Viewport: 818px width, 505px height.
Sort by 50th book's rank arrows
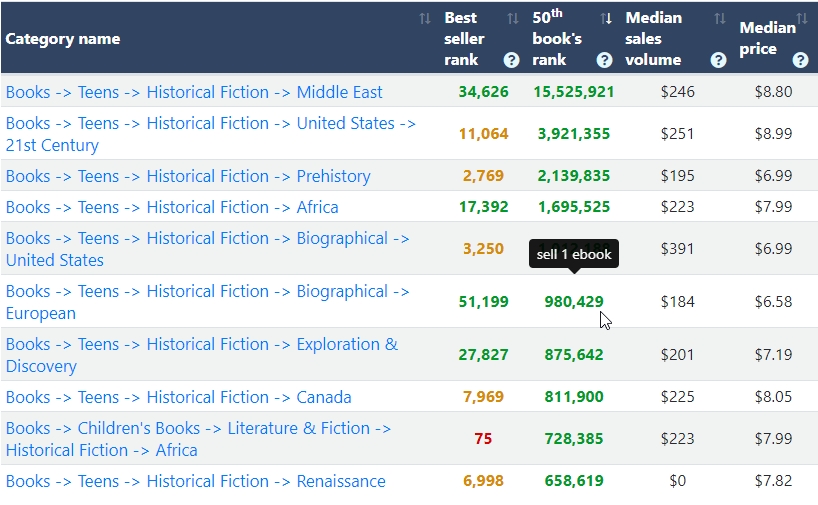(606, 19)
